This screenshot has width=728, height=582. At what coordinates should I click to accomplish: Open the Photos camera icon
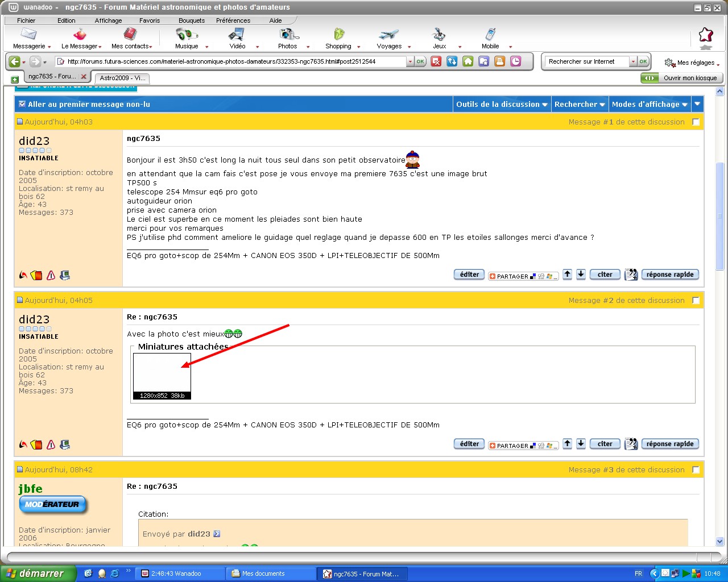(x=288, y=34)
